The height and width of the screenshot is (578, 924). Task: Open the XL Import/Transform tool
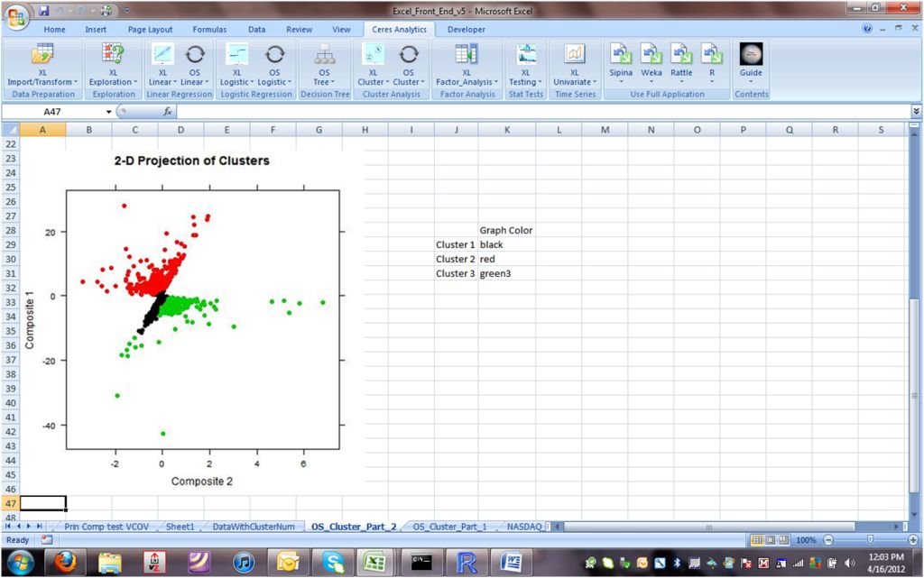click(42, 65)
